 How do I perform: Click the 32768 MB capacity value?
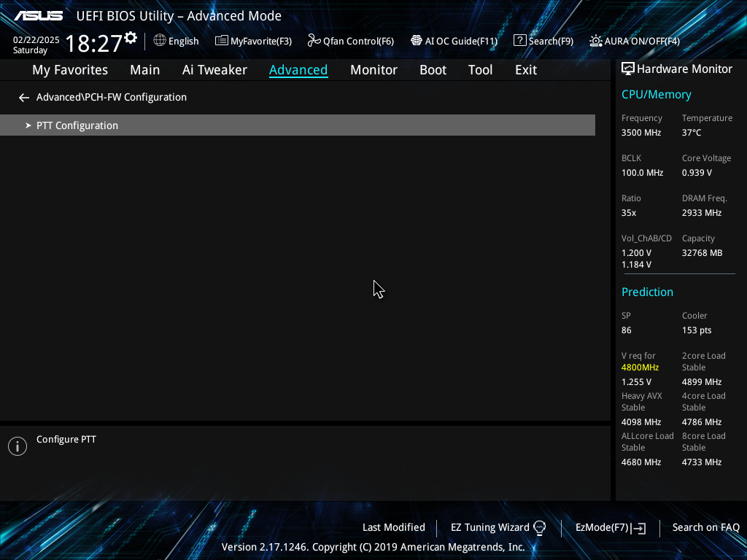tap(702, 253)
